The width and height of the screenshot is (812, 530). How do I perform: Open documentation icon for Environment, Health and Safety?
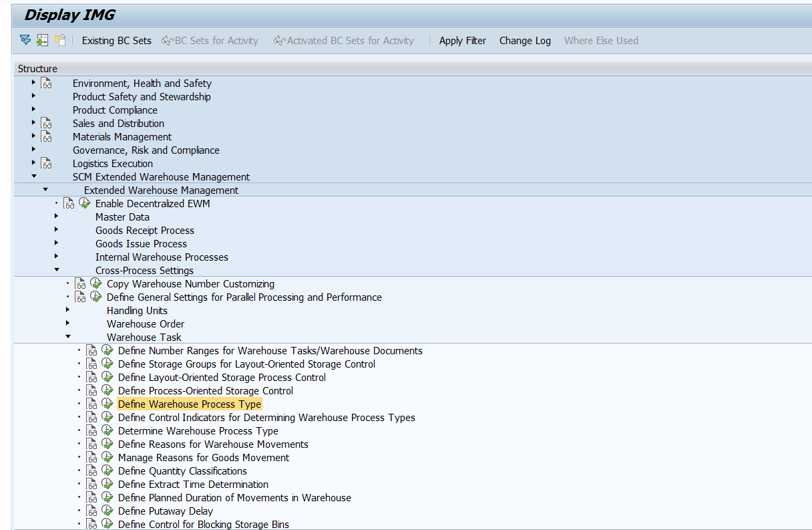46,84
